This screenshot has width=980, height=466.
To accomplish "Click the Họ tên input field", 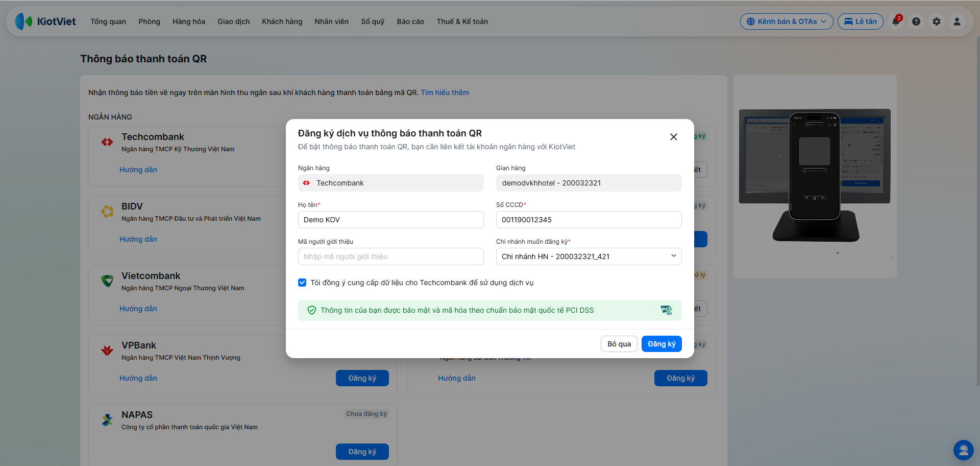I will (x=391, y=220).
